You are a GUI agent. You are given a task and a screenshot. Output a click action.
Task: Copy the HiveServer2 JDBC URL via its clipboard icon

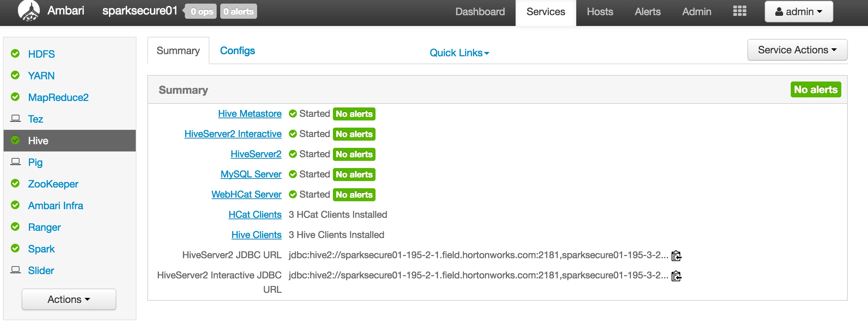click(676, 256)
